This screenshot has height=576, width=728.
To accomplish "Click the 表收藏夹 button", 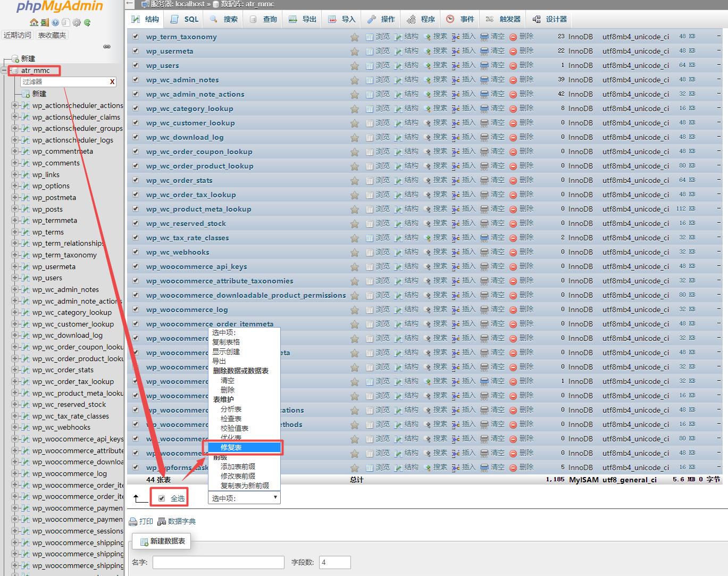I will [x=52, y=35].
